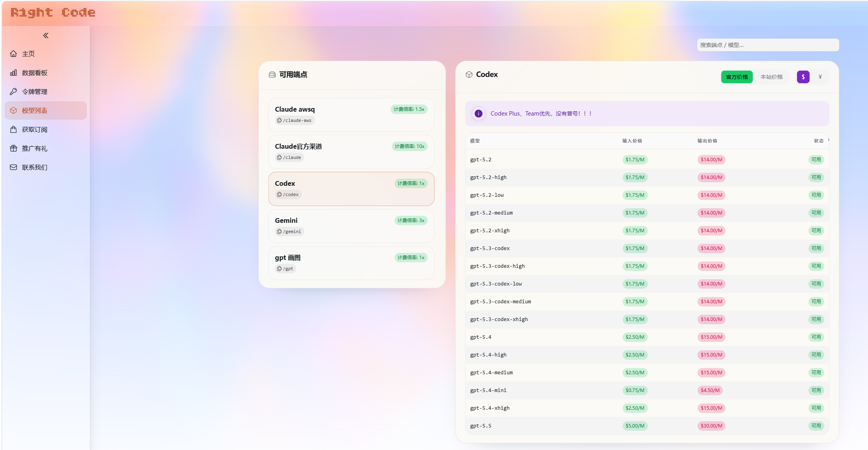Click the envelope icon for 联系我们
Screen dimensions: 868x450
pyautogui.click(x=13, y=167)
